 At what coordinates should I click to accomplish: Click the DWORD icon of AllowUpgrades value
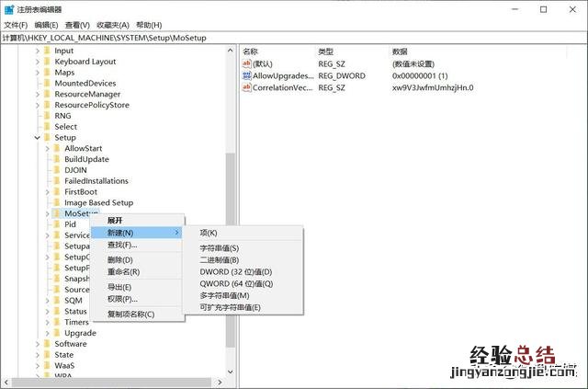pos(246,75)
